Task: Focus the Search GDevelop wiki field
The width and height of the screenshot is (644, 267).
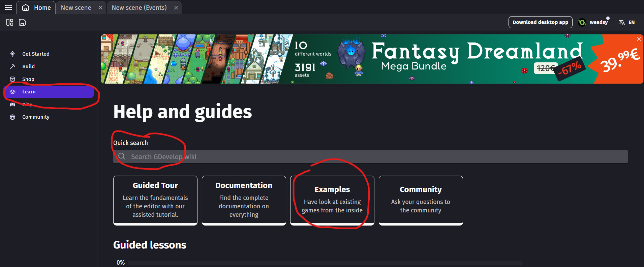Action: 370,156
